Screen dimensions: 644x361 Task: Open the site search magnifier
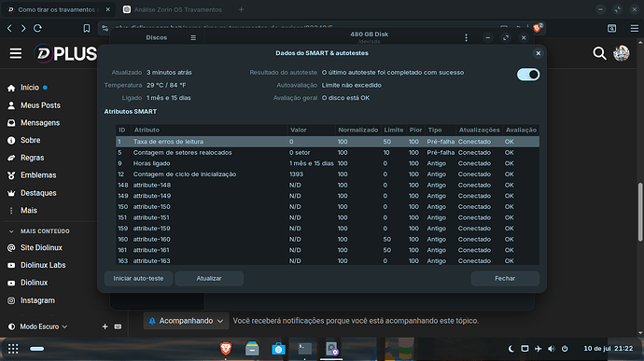599,53
